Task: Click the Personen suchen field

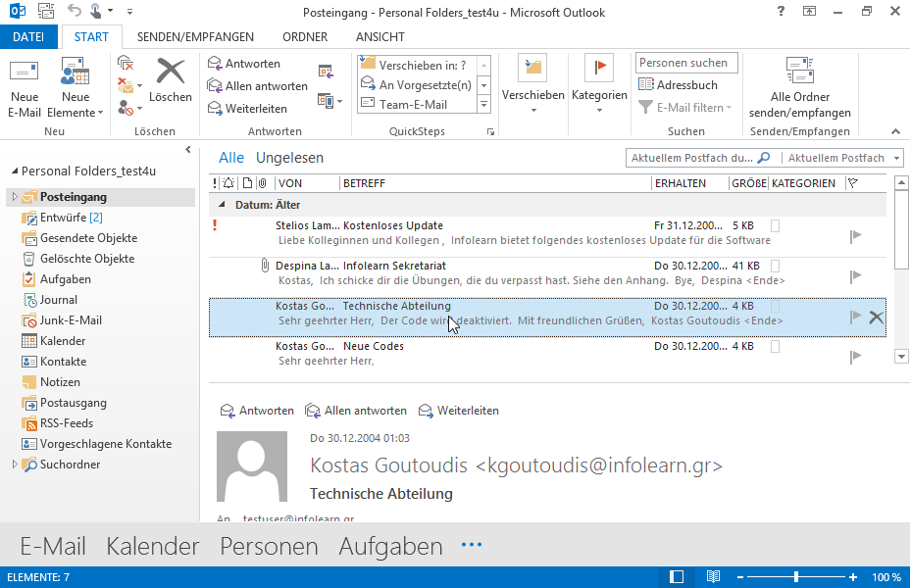Action: pyautogui.click(x=686, y=63)
